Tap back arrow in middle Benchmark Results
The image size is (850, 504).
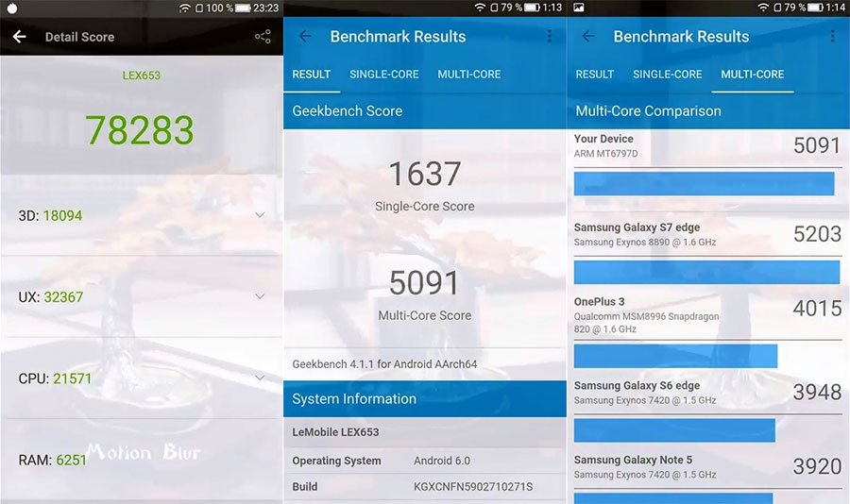tap(305, 36)
